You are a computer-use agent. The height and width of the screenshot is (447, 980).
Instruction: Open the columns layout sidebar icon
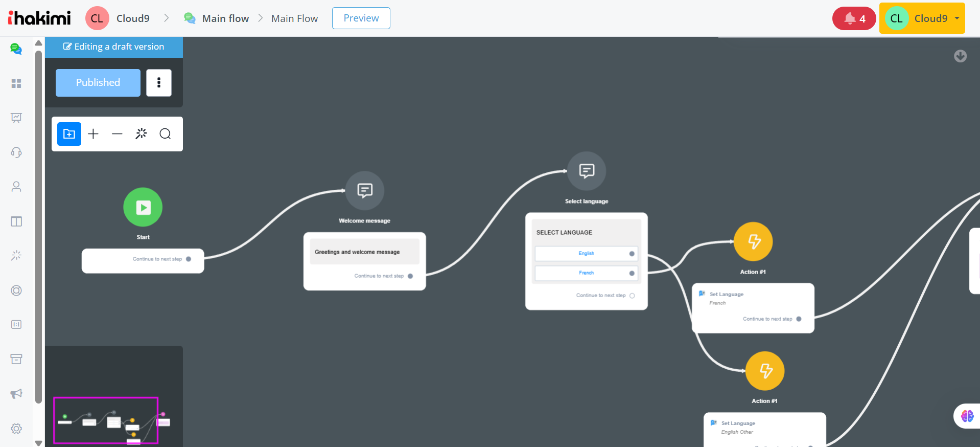point(16,221)
